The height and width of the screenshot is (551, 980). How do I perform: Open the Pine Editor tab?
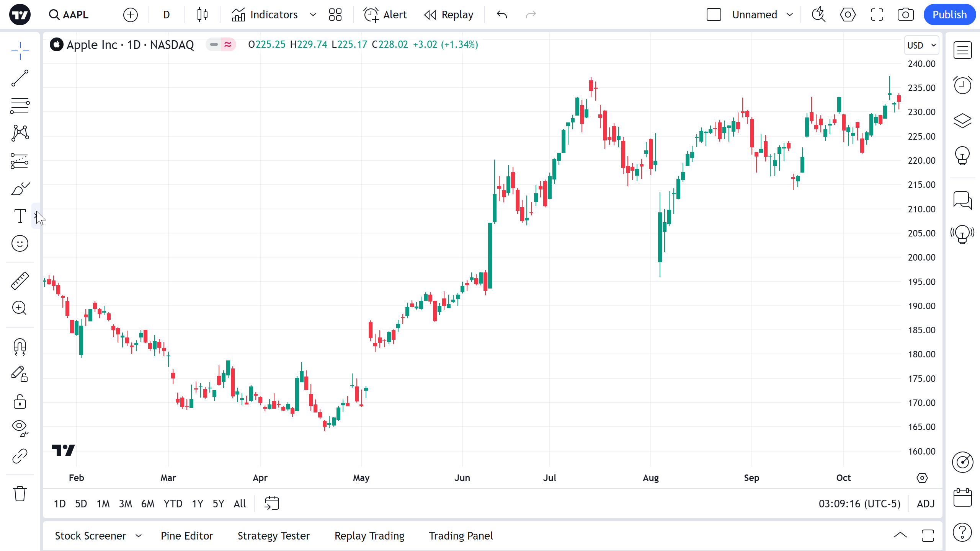click(187, 536)
